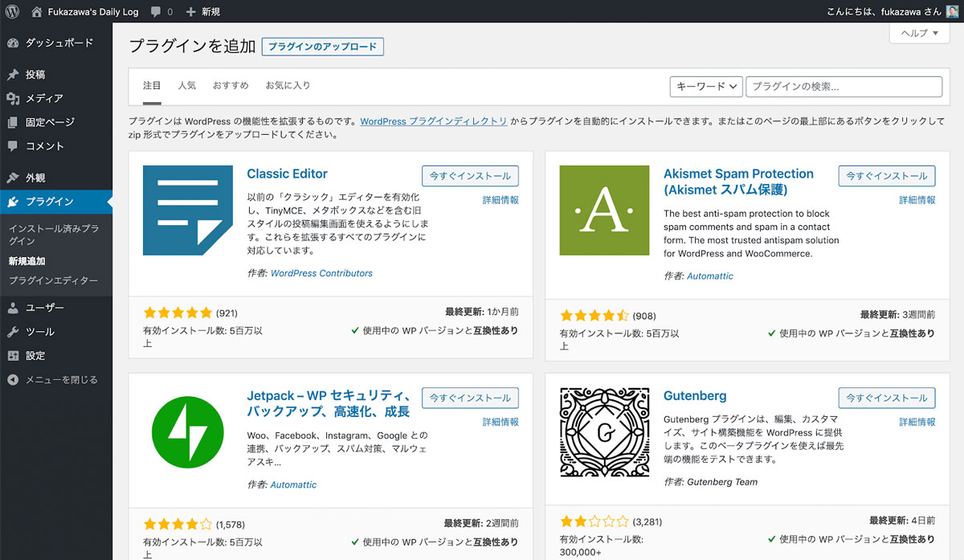The image size is (964, 560).
Task: Switch to the おすすめ tab
Action: click(x=231, y=85)
